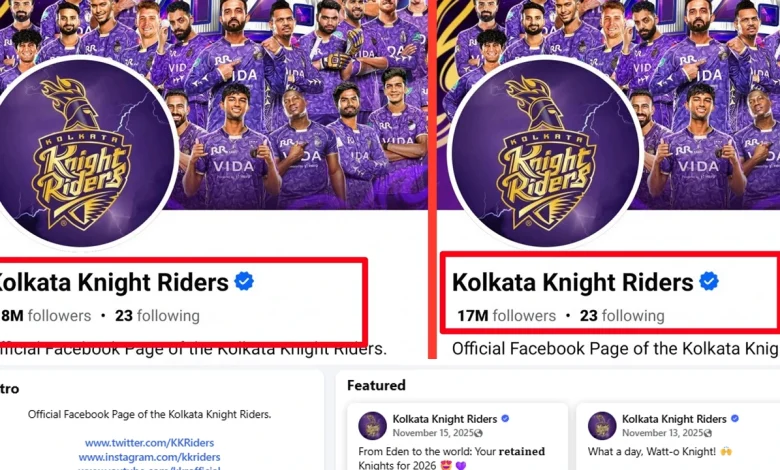780x470 pixels.
Task: Click globe privacy icon on November 13 post
Action: coord(708,433)
